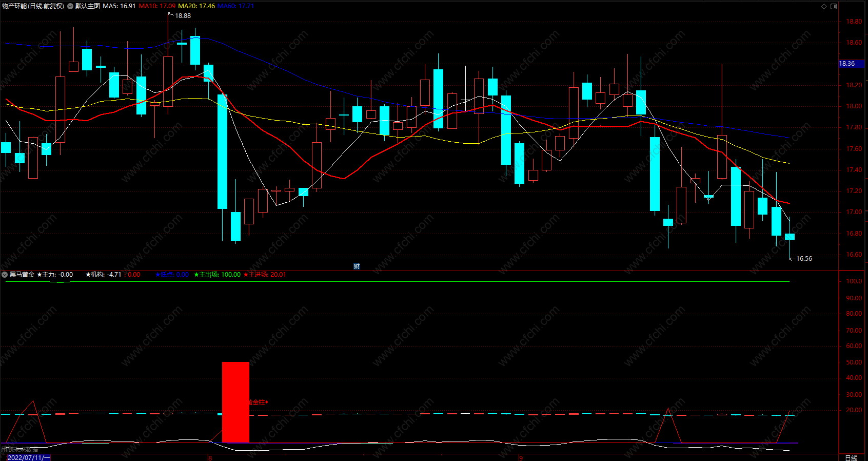Click the 物产环能(日线.前复权) title

coord(33,6)
